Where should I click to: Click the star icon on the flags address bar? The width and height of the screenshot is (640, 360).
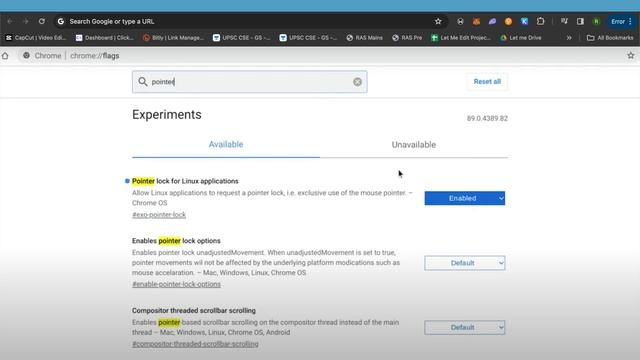[x=631, y=56]
